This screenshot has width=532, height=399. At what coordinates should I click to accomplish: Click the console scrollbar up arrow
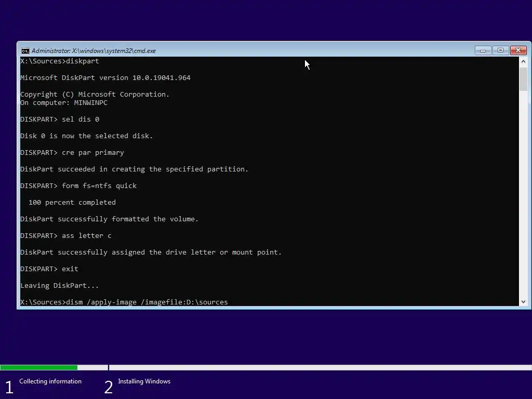tap(523, 61)
